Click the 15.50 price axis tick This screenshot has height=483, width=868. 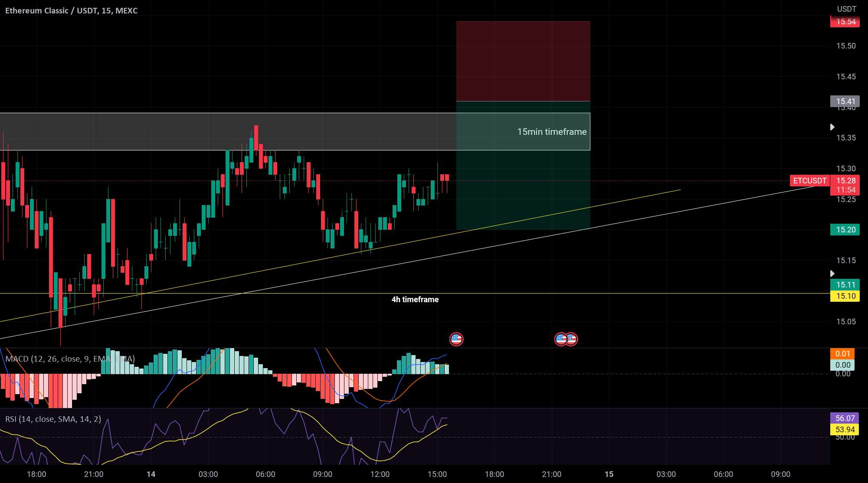pos(846,46)
